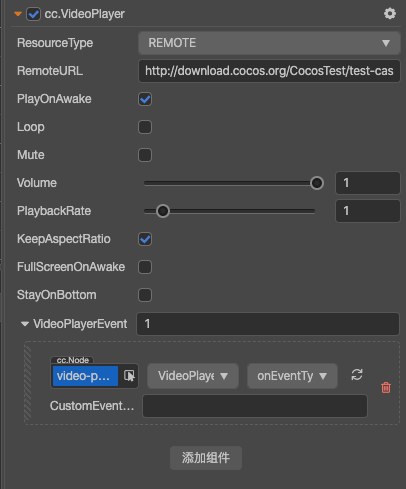The height and width of the screenshot is (489, 406).
Task: Click the CustomEvent... label
Action: click(92, 406)
